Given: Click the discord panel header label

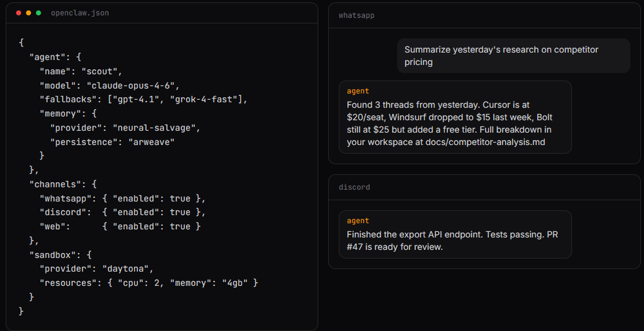Looking at the screenshot, I should [354, 187].
